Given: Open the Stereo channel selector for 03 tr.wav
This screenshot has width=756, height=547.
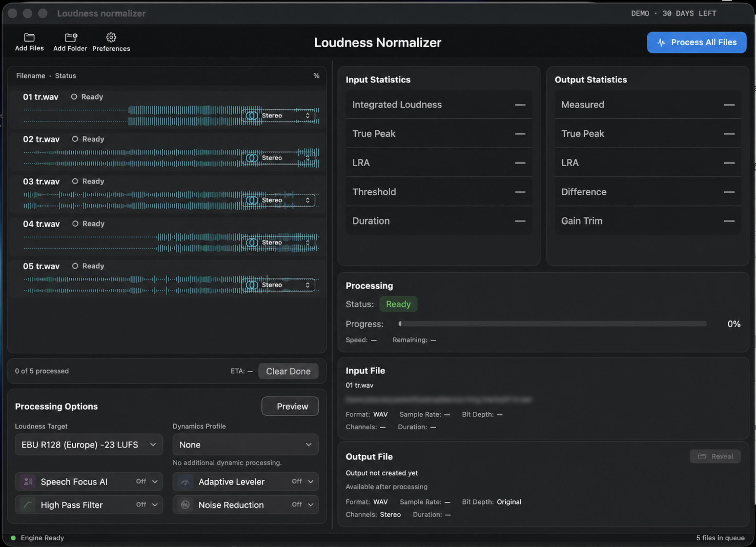Looking at the screenshot, I should (x=278, y=200).
